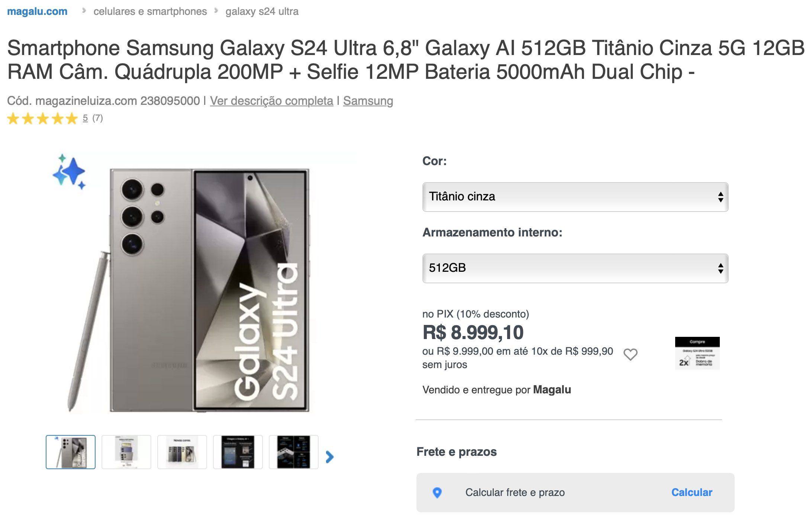Click the Calcular shipping button
Screen dimensions: 812x519
point(692,492)
